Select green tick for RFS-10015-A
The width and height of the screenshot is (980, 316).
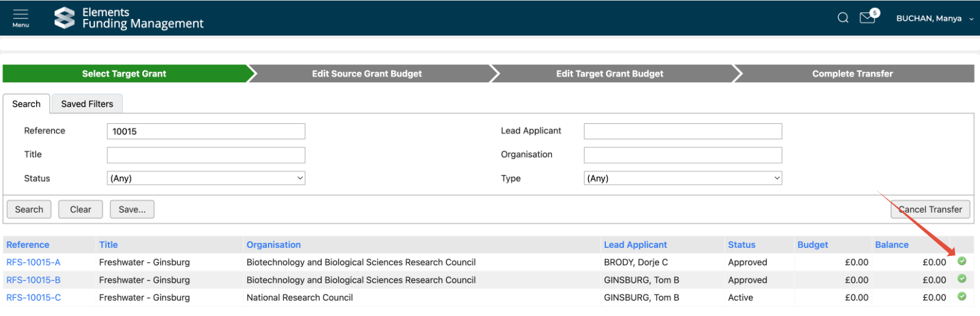[x=962, y=261]
